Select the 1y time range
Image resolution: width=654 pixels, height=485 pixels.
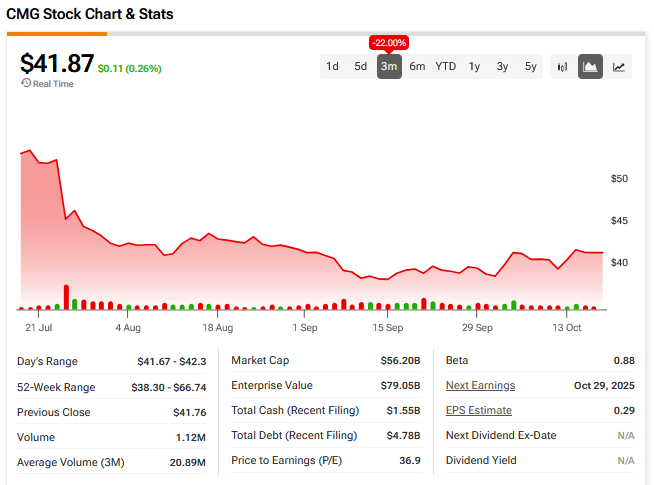tap(475, 67)
